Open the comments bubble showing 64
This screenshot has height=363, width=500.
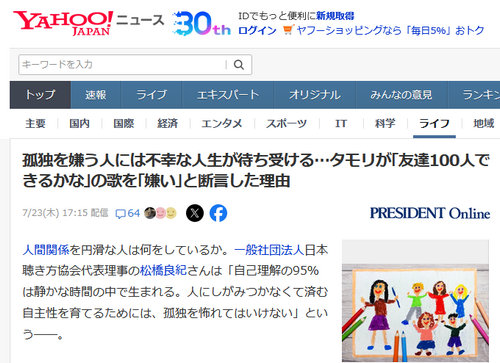[127, 213]
